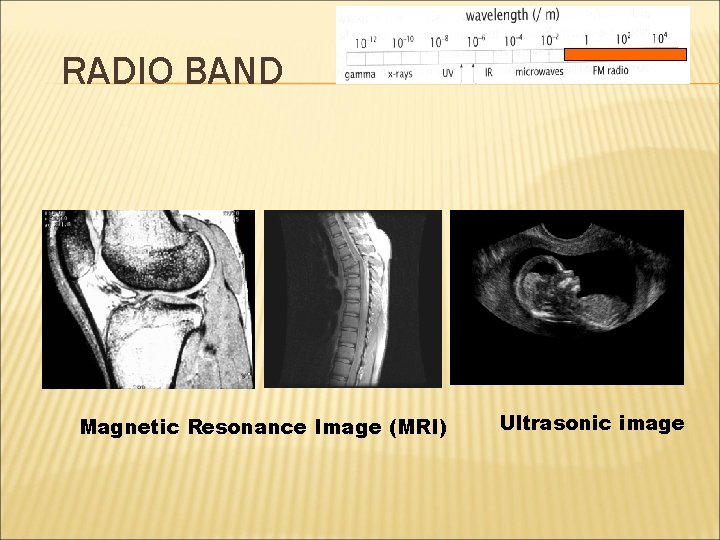720x540 pixels.
Task: Click the UV label in spectrum chart
Action: click(x=448, y=73)
